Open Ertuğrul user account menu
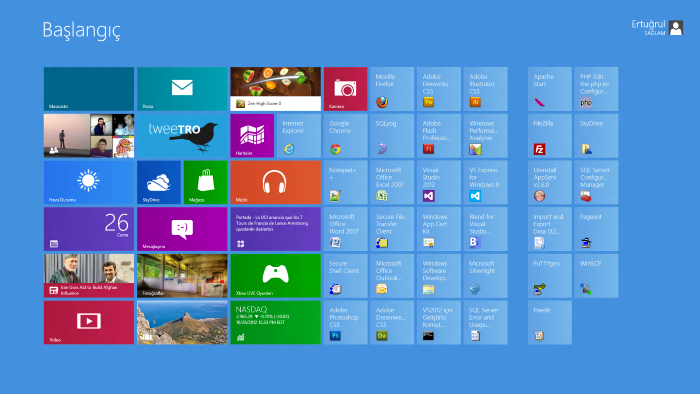This screenshot has width=700, height=394. click(657, 28)
